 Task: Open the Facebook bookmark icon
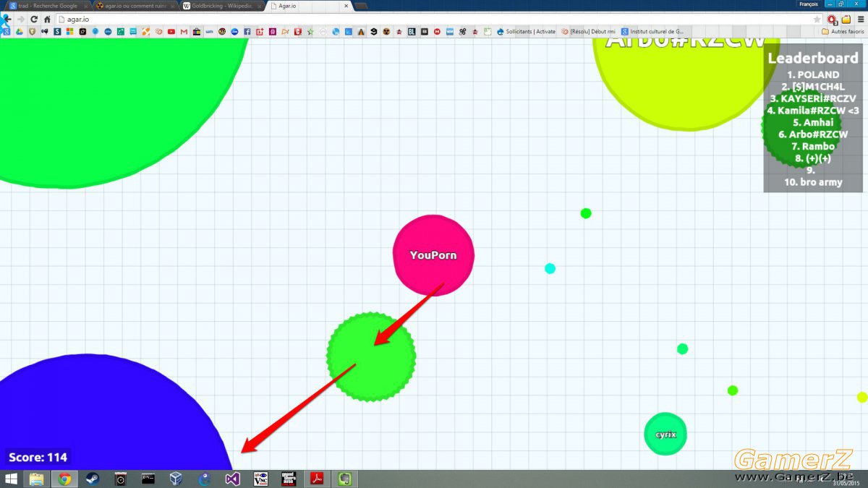click(x=247, y=32)
